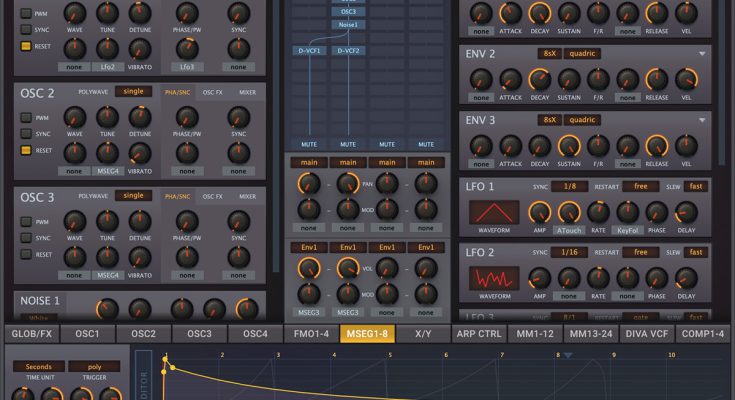Click the ENV 2 Attack knob

point(511,78)
